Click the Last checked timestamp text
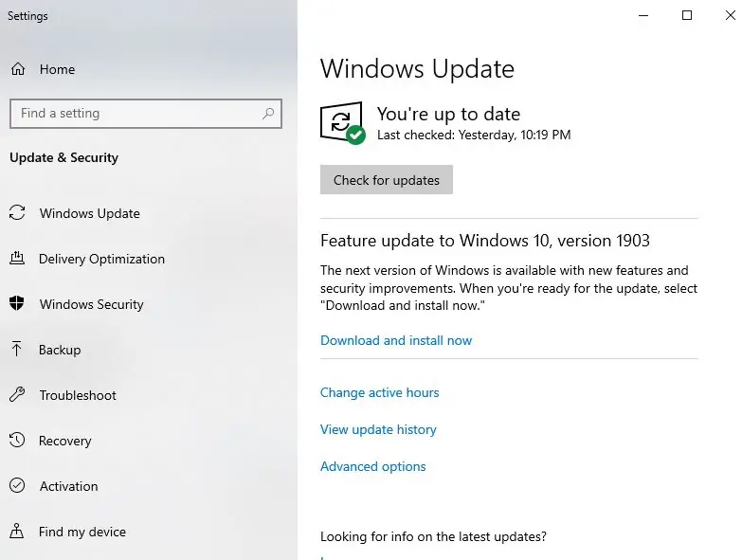The height and width of the screenshot is (560, 742). tap(474, 135)
